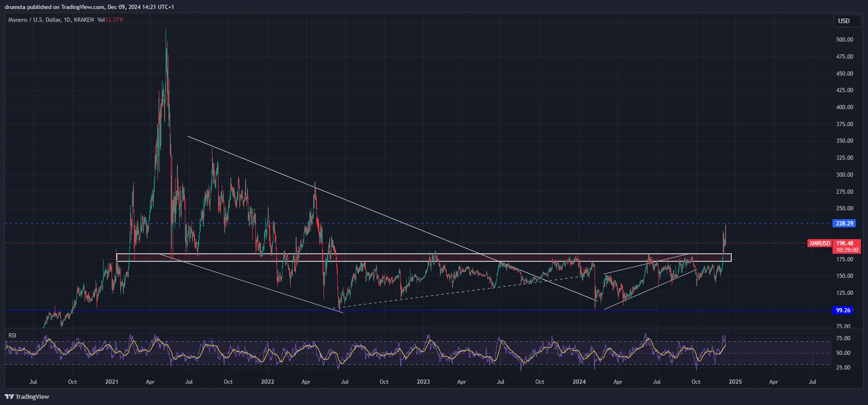This screenshot has width=868, height=405.
Task: Select the blue 99.26 price label
Action: click(843, 310)
